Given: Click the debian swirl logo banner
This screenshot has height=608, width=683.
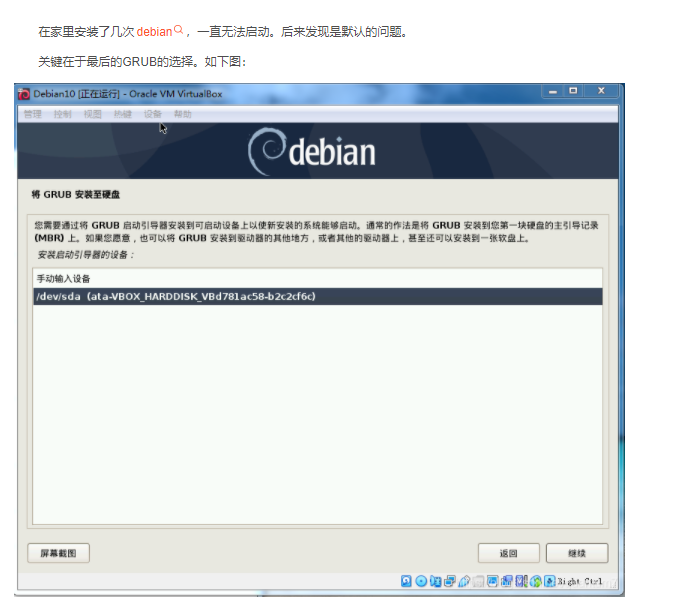Looking at the screenshot, I should (x=311, y=152).
